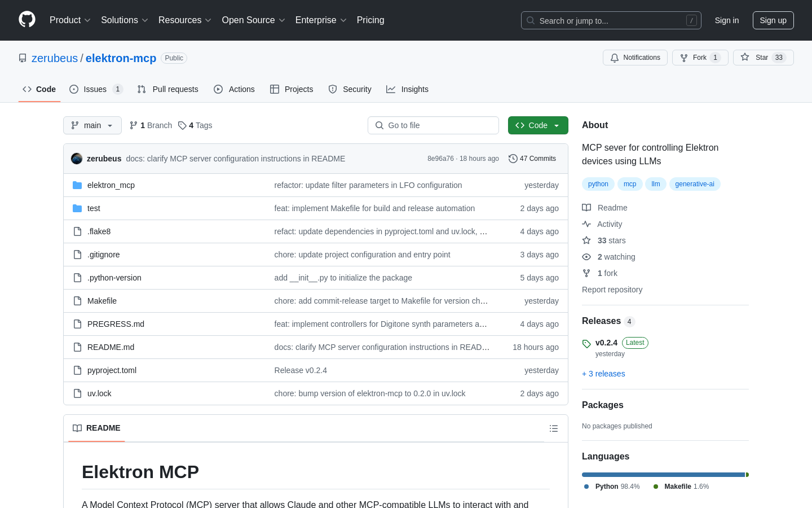Click the repository icon beside zerubeus

click(23, 58)
